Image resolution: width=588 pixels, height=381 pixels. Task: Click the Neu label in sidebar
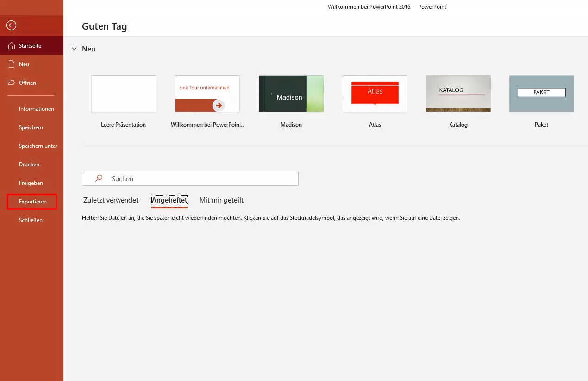(x=24, y=64)
